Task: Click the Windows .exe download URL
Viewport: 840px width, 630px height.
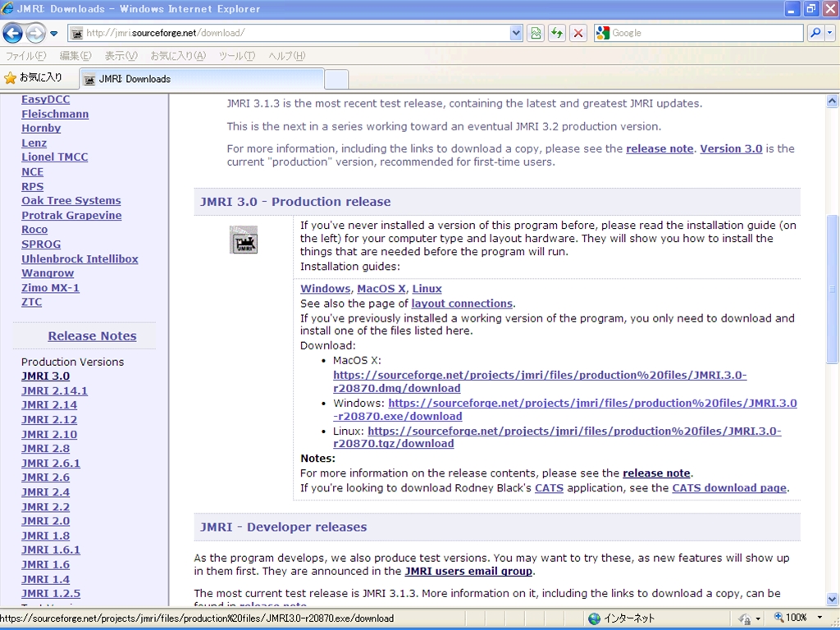Action: [565, 410]
